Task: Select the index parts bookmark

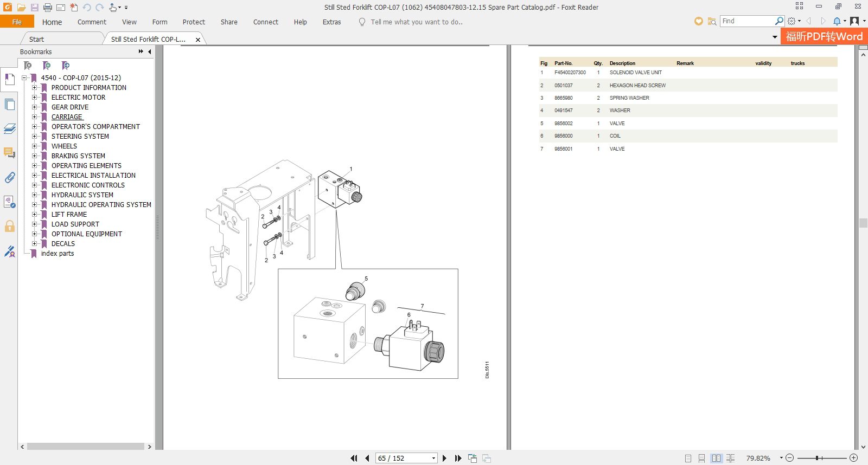Action: point(58,253)
